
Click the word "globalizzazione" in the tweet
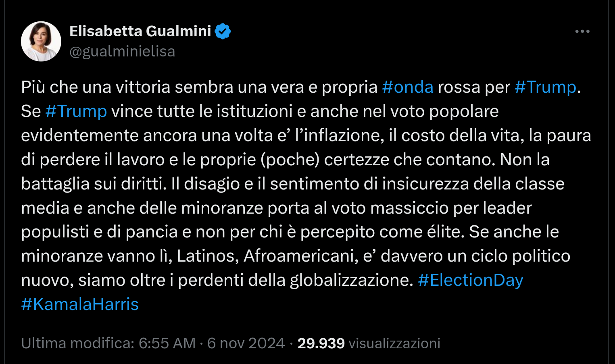(349, 280)
